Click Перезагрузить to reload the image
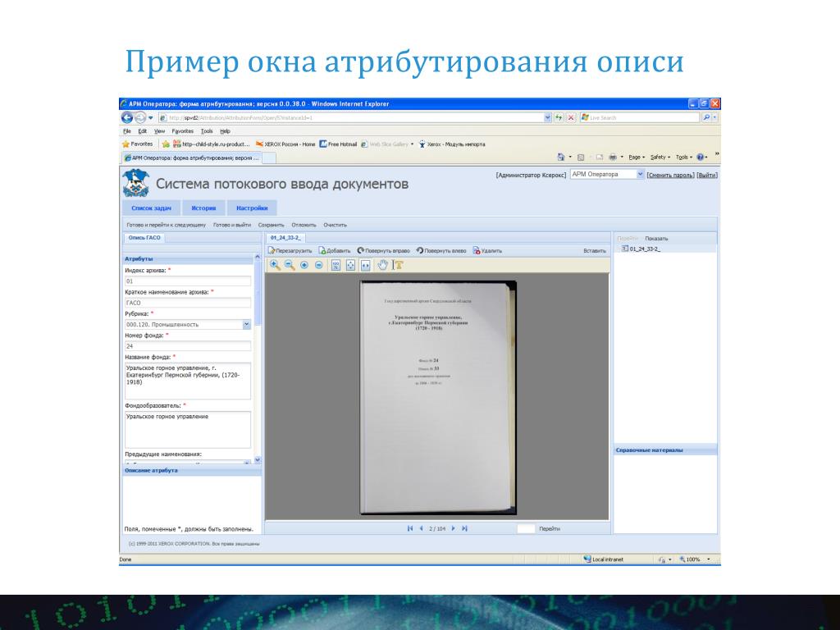This screenshot has height=630, width=840. coord(290,251)
